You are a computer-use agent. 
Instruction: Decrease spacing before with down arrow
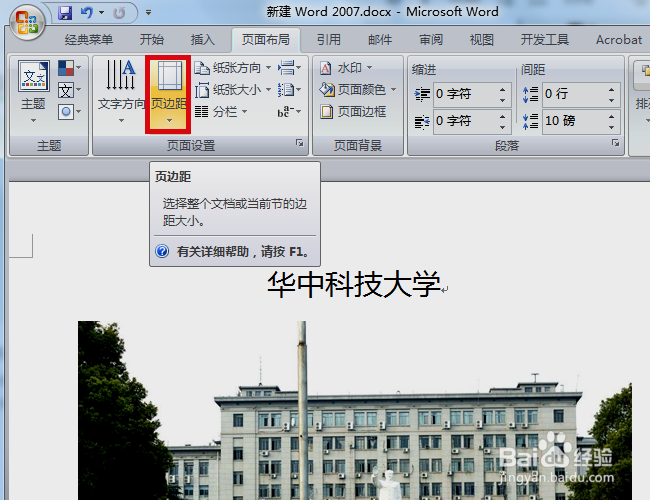pyautogui.click(x=611, y=100)
